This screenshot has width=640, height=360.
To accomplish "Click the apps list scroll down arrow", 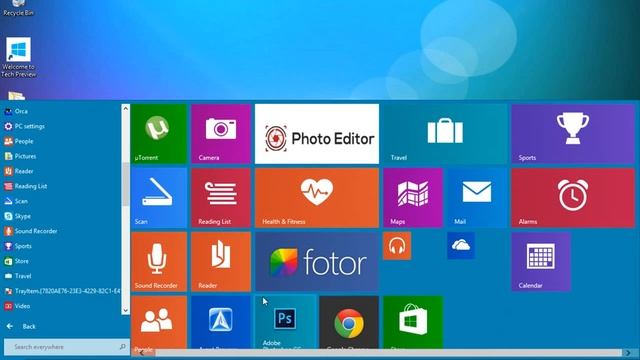I will point(125,310).
